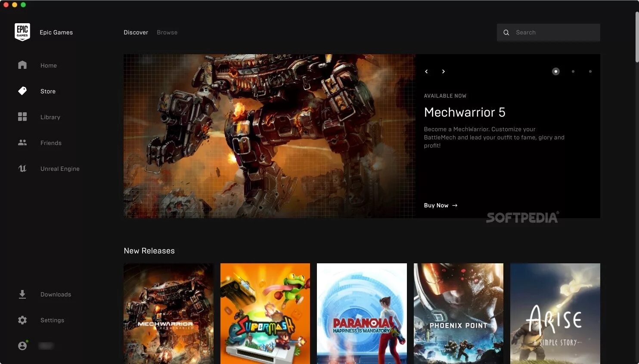Open the Phoenix Point game tile
Viewport: 639px width, 364px height.
pos(459,314)
